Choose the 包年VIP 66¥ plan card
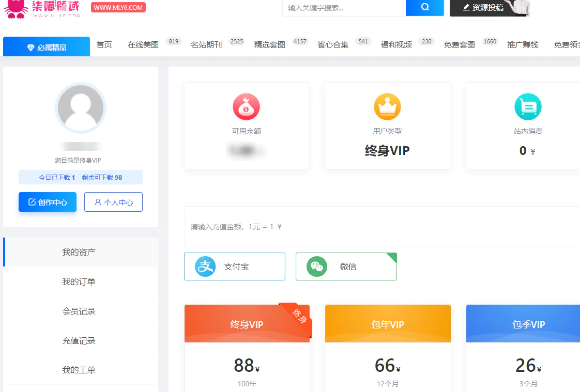Image resolution: width=580 pixels, height=392 pixels. tap(388, 348)
